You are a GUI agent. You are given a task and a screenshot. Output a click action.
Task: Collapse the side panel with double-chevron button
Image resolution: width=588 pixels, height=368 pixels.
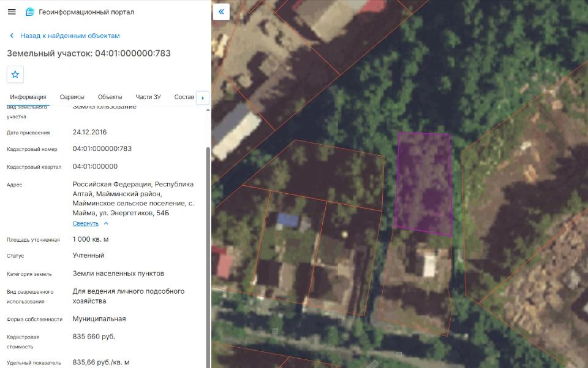pos(221,12)
